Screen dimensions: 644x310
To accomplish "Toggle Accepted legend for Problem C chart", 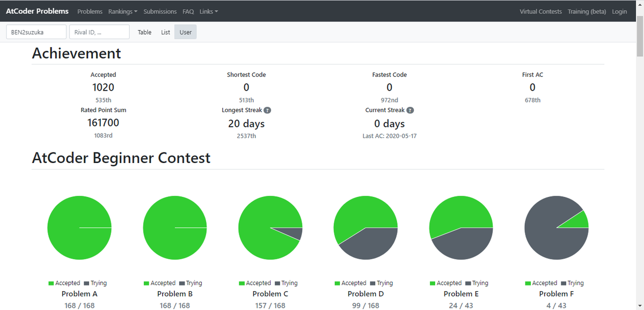I will coord(255,283).
